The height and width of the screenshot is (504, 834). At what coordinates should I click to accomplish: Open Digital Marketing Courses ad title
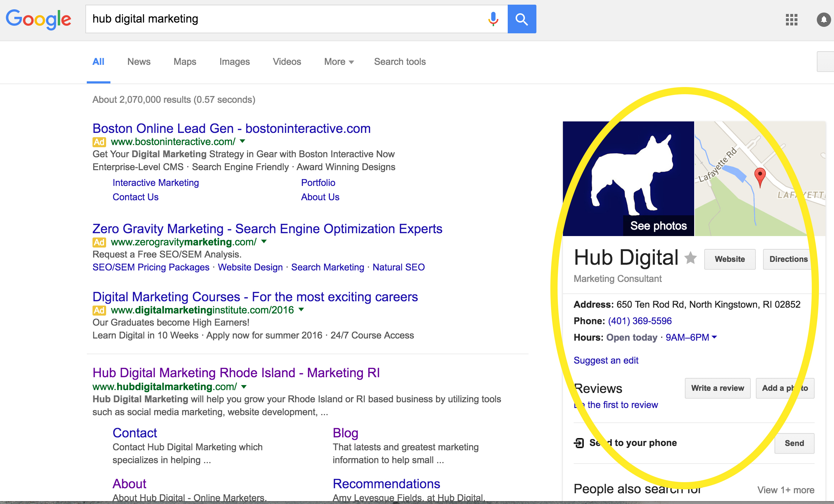pyautogui.click(x=255, y=297)
